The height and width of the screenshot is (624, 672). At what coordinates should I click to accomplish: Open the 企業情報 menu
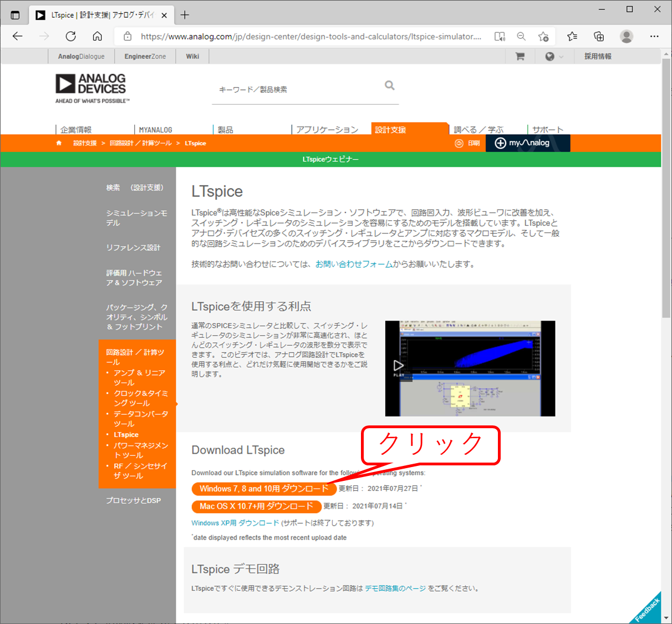[76, 130]
